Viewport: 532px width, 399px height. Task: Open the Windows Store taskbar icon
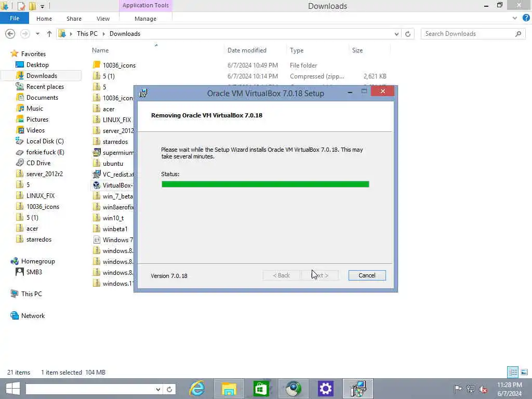(261, 389)
